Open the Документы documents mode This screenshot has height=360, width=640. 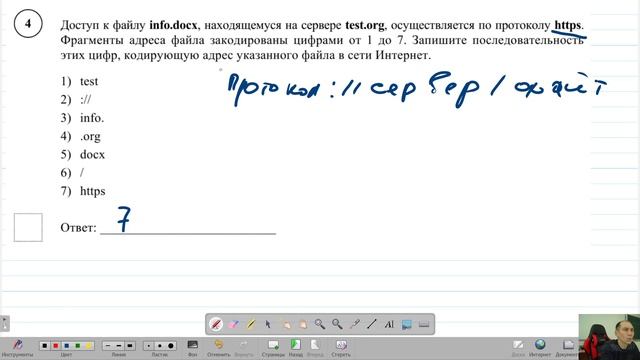[568, 348]
